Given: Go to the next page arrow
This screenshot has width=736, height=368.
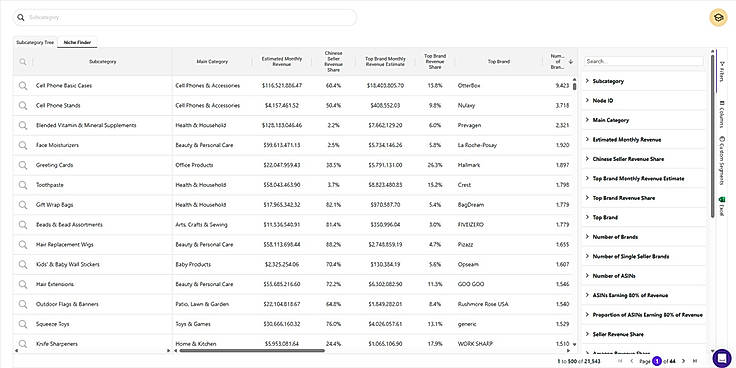Looking at the screenshot, I should pos(683,361).
